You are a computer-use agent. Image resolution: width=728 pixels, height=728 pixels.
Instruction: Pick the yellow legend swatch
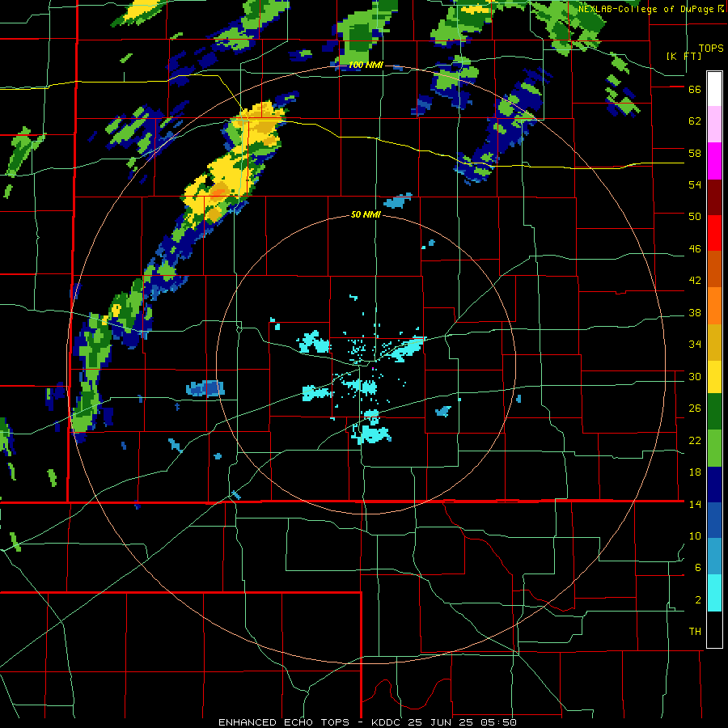coord(714,376)
